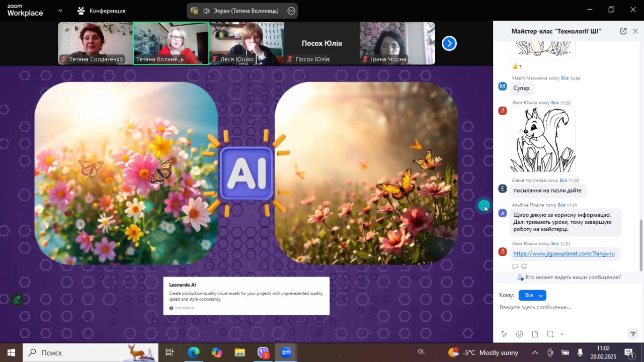Select the Посох Юлія participant tile
Viewport: 644px width, 362px height.
point(322,43)
